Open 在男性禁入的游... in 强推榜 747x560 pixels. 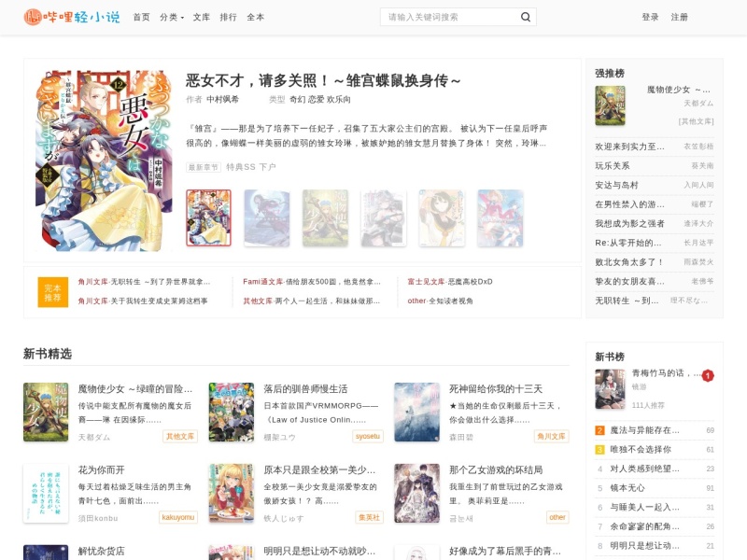629,203
